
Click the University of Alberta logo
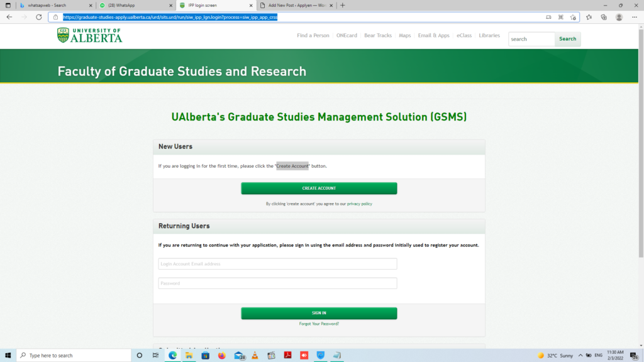click(89, 36)
